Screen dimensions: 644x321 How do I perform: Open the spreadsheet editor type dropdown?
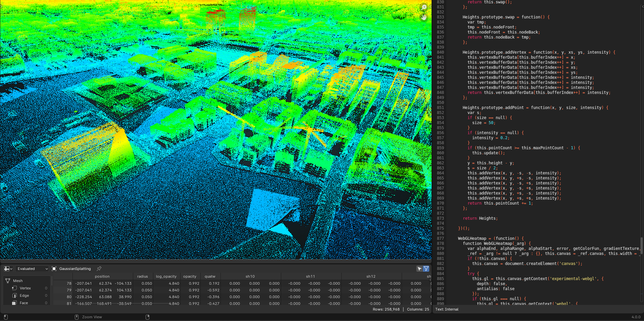tap(8, 269)
